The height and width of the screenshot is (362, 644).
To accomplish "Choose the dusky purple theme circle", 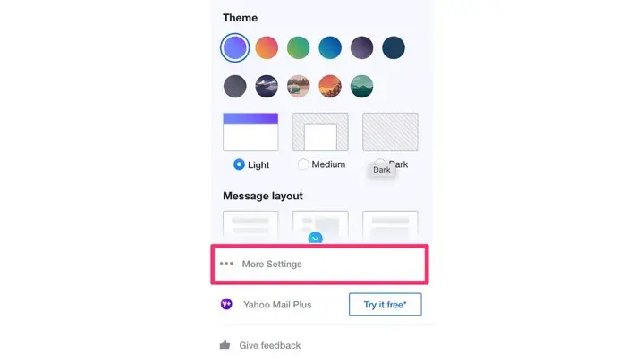I will (362, 47).
